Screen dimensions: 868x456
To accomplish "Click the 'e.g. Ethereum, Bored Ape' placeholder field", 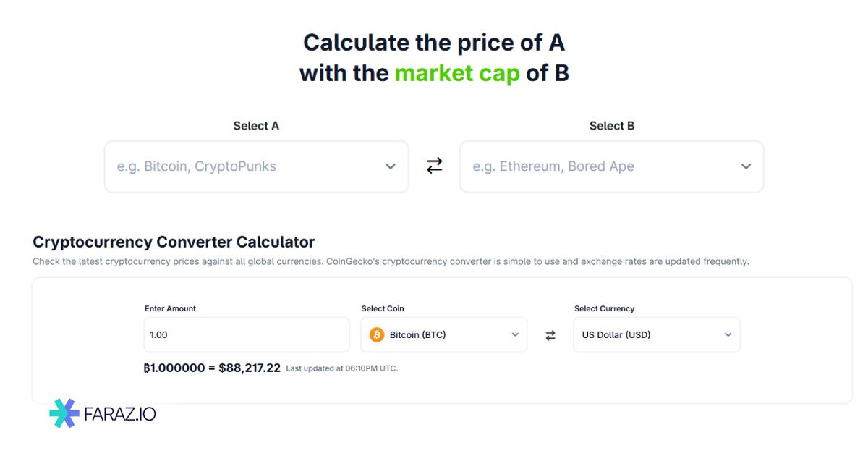I will click(553, 166).
